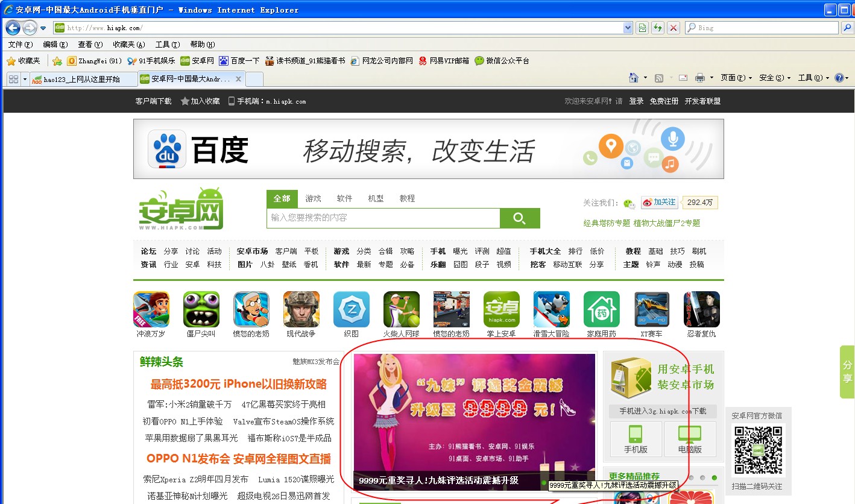The image size is (855, 504).
Task: Click the browser Forward arrow button
Action: coord(30,28)
